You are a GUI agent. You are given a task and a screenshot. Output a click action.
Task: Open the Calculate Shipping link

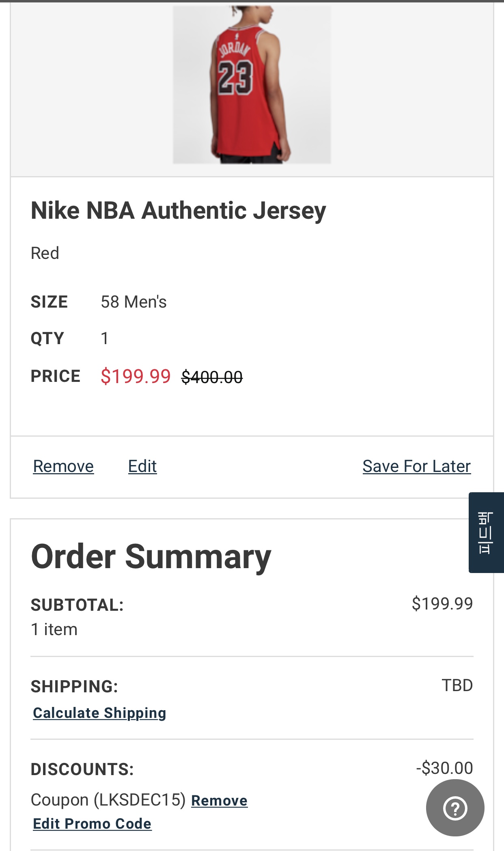[x=99, y=713]
